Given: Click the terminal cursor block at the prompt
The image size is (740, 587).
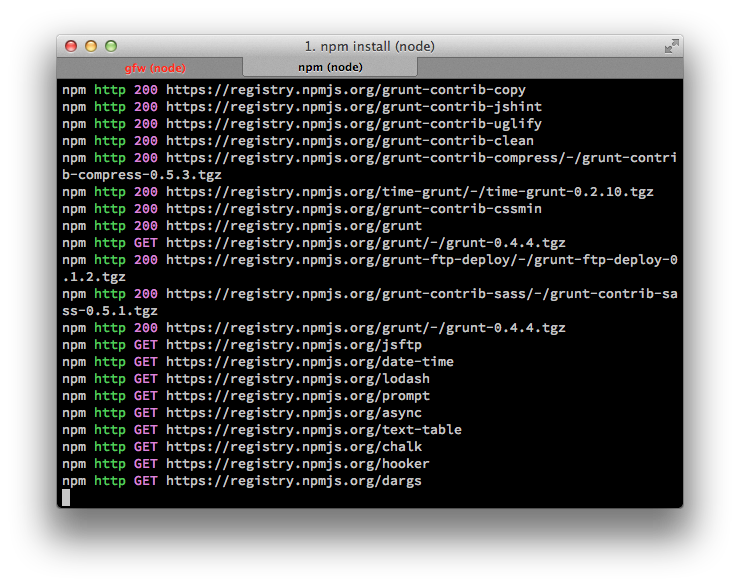Looking at the screenshot, I should pos(66,497).
